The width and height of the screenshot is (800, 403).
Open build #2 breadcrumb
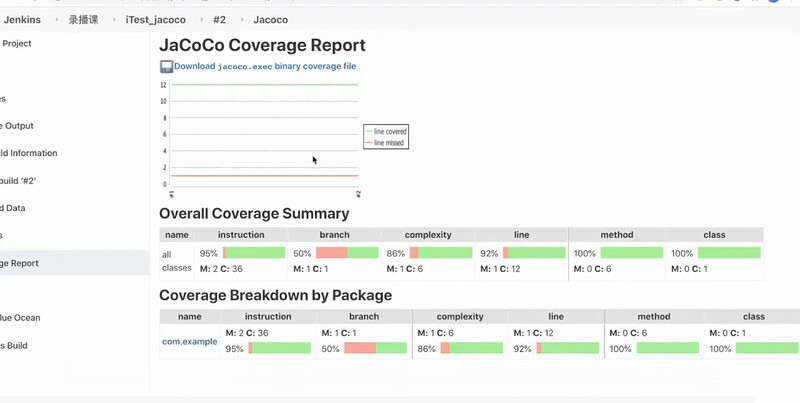(219, 20)
